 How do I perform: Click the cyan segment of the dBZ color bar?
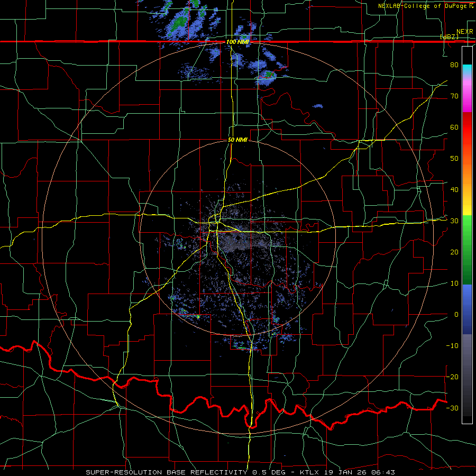tap(467, 69)
